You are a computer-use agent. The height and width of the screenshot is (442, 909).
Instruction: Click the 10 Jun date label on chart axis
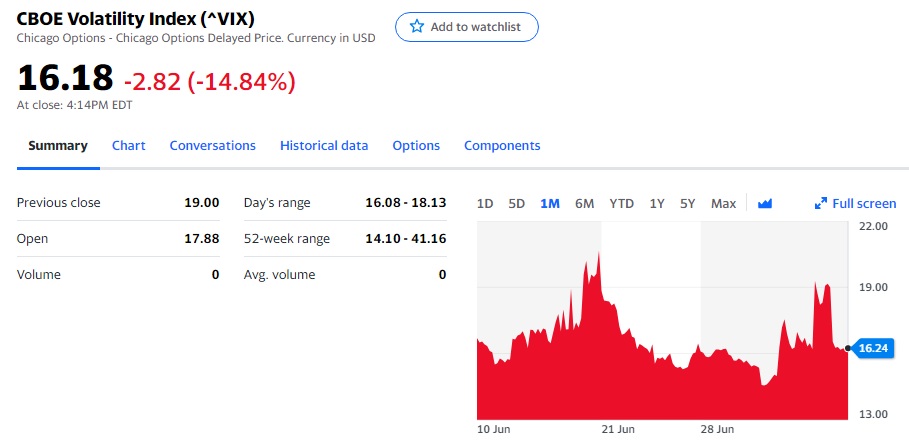pos(493,430)
